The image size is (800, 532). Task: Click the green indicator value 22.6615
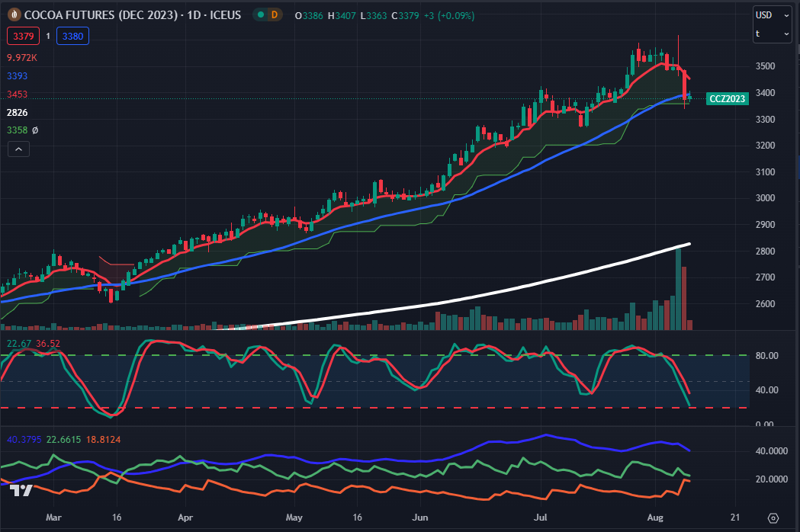(x=63, y=440)
